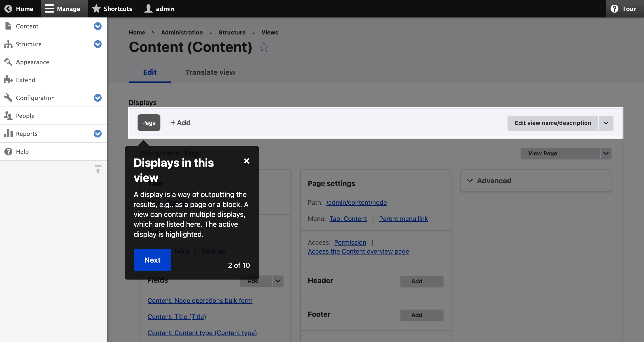Click Next in the tour tooltip
644x342 pixels.
tap(152, 260)
